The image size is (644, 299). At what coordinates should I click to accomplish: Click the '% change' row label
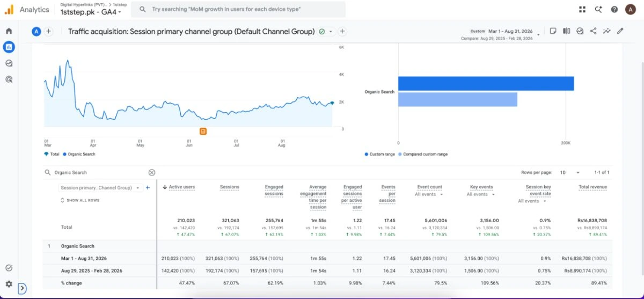(x=71, y=283)
